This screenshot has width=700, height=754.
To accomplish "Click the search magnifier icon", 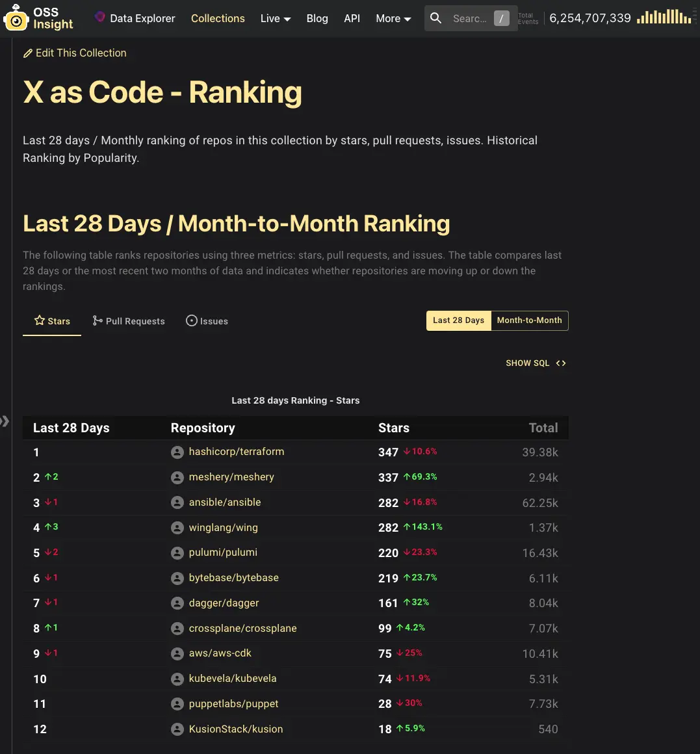I will pyautogui.click(x=436, y=18).
